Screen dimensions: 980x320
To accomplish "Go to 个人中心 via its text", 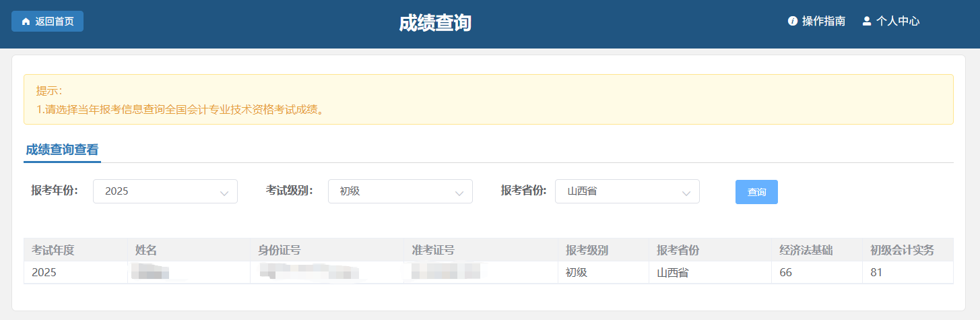I will pyautogui.click(x=897, y=21).
